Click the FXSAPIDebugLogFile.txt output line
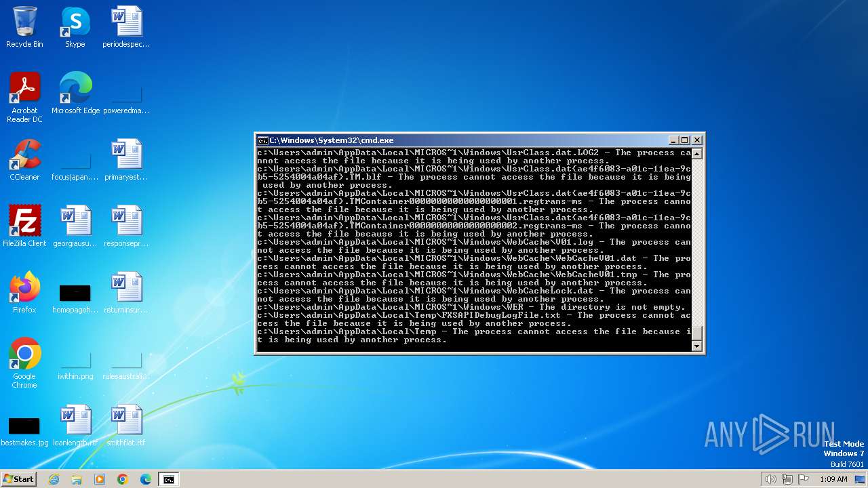Image resolution: width=868 pixels, height=488 pixels. pyautogui.click(x=473, y=319)
